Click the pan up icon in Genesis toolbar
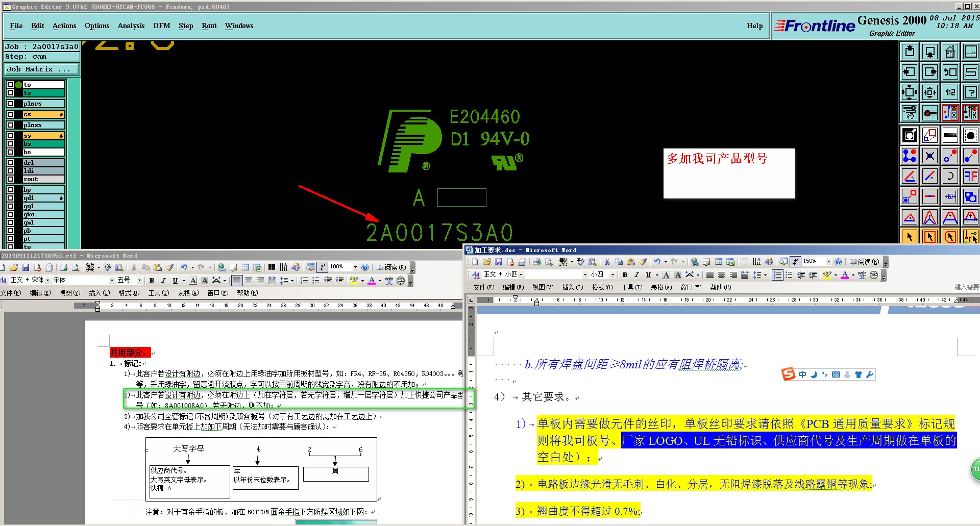Image resolution: width=980 pixels, height=526 pixels. (x=910, y=52)
